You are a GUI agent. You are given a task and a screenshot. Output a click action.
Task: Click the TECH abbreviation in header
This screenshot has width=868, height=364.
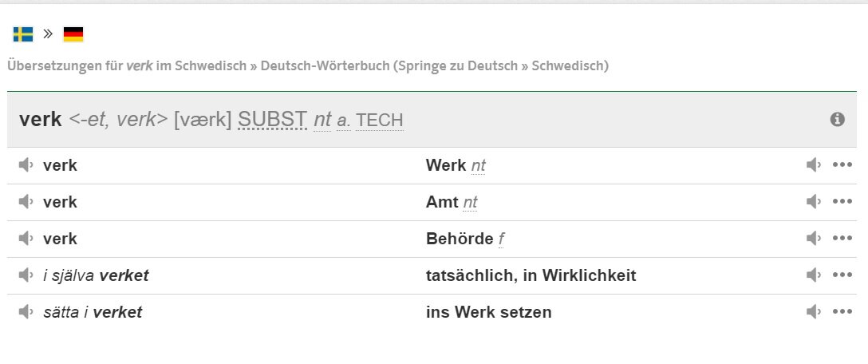pos(379,121)
